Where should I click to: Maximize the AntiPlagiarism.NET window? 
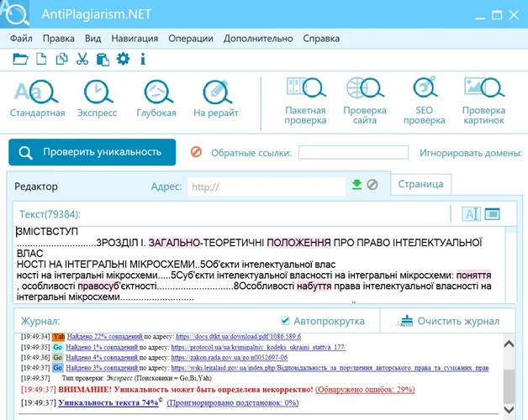coord(497,15)
